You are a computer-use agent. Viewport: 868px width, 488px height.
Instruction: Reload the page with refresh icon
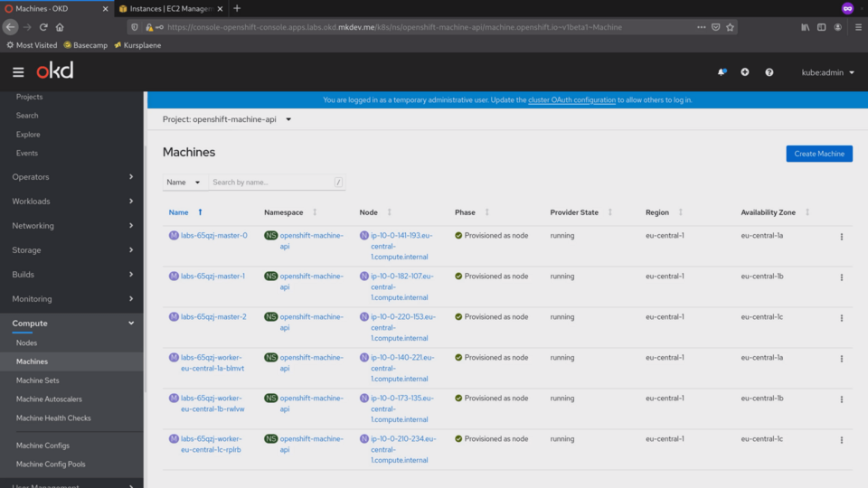pyautogui.click(x=43, y=27)
